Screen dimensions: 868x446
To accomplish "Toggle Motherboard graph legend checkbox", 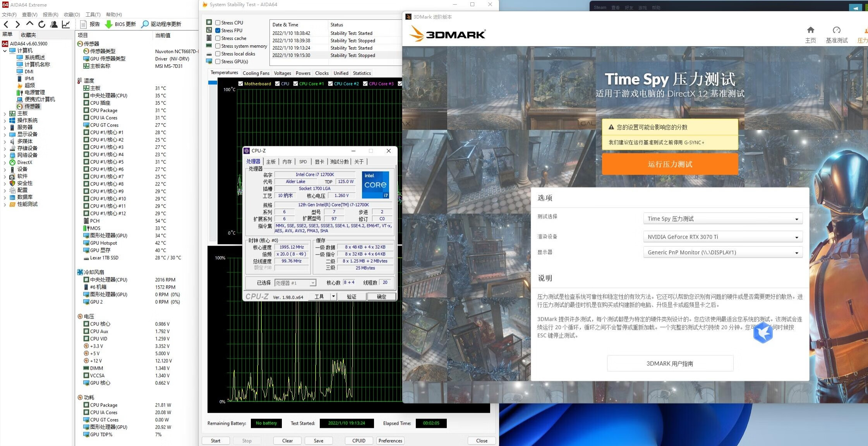I will 240,84.
